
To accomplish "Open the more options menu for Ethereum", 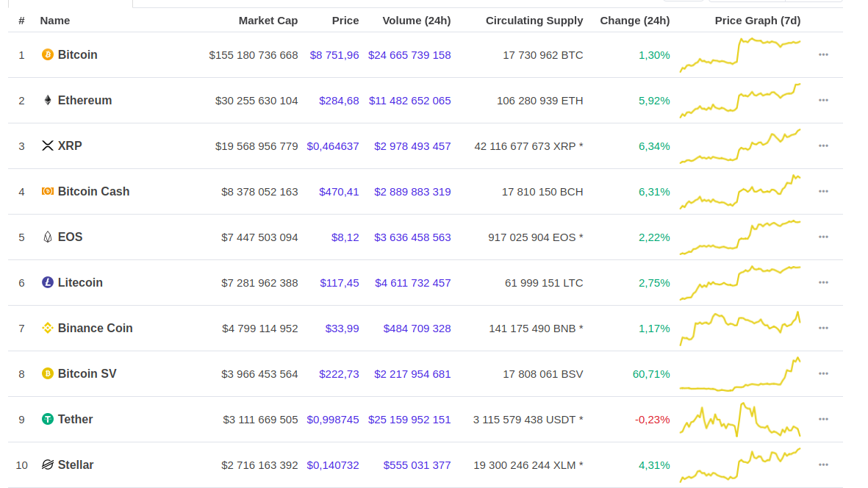I will tap(823, 100).
